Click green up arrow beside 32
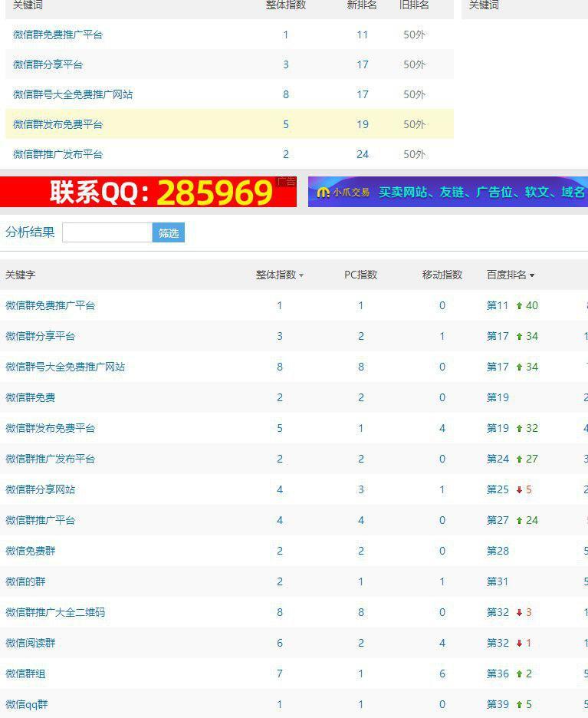588x718 pixels. 519,429
